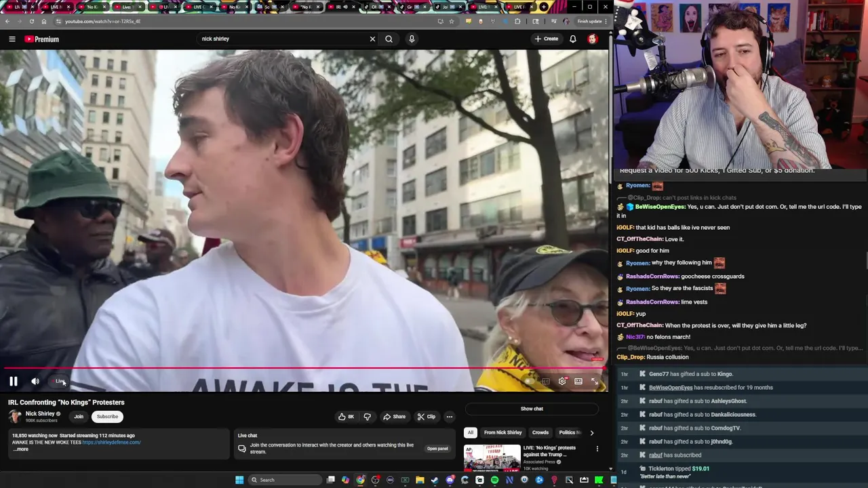Image resolution: width=868 pixels, height=488 pixels.
Task: Join the Nick Shirley channel membership
Action: tap(79, 417)
